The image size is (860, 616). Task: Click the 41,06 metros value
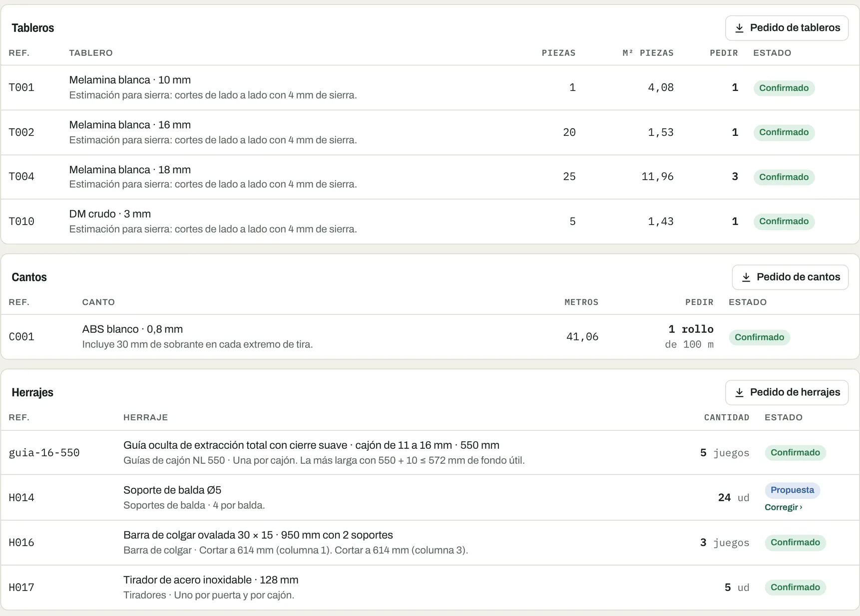(582, 337)
